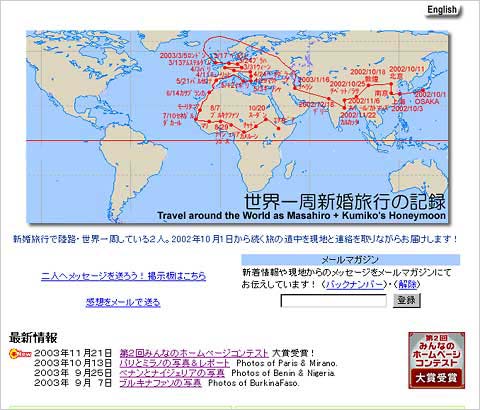The height and width of the screenshot is (410, 480).
Task: Open the Paris and Milano photos report link
Action: (x=175, y=363)
